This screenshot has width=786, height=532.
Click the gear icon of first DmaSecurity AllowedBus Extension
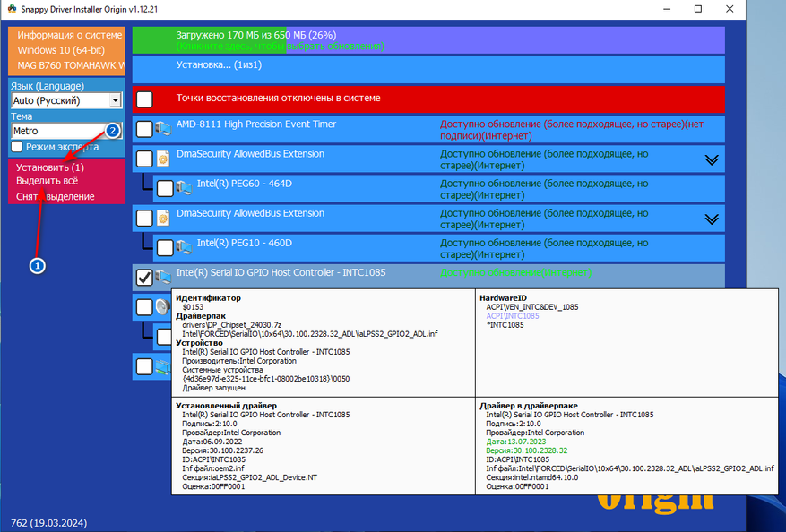pyautogui.click(x=163, y=159)
